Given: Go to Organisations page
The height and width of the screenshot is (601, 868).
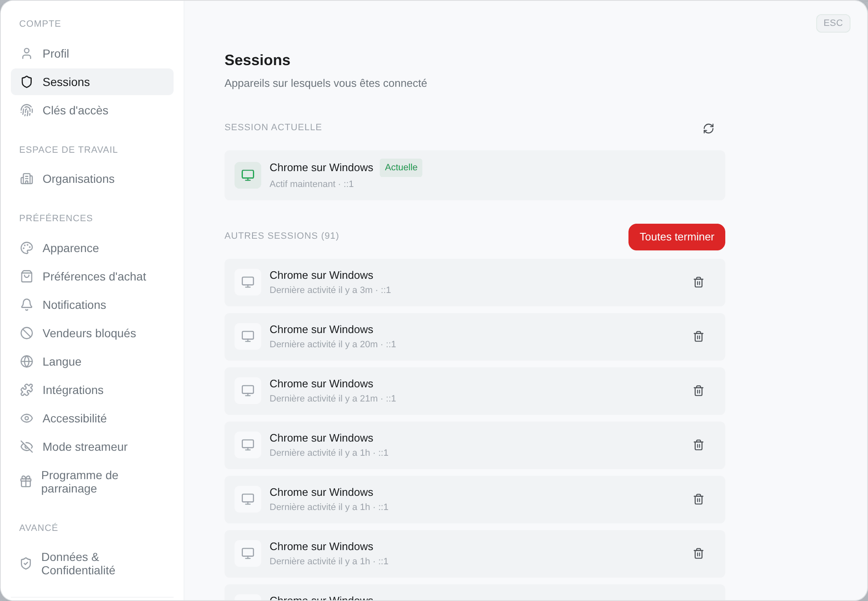Looking at the screenshot, I should (92, 179).
